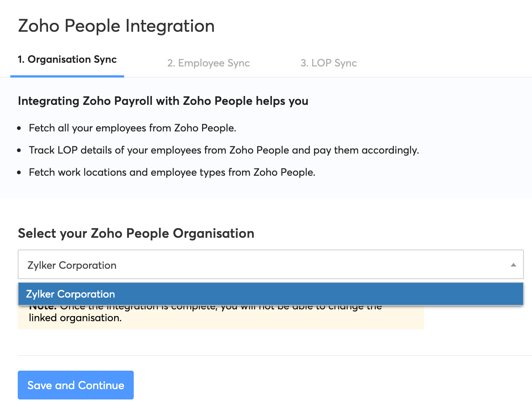
Task: Open the Organisation Sync tab
Action: pos(67,59)
